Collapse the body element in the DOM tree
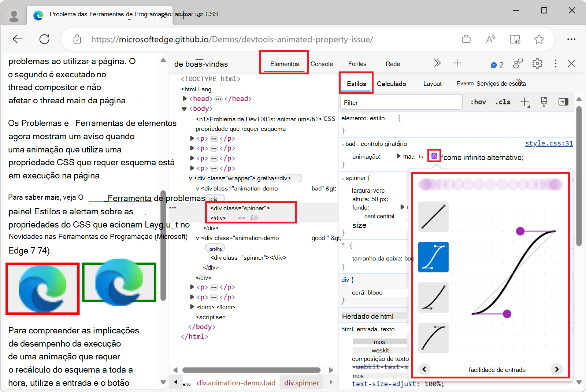The image size is (586, 392). [184, 108]
